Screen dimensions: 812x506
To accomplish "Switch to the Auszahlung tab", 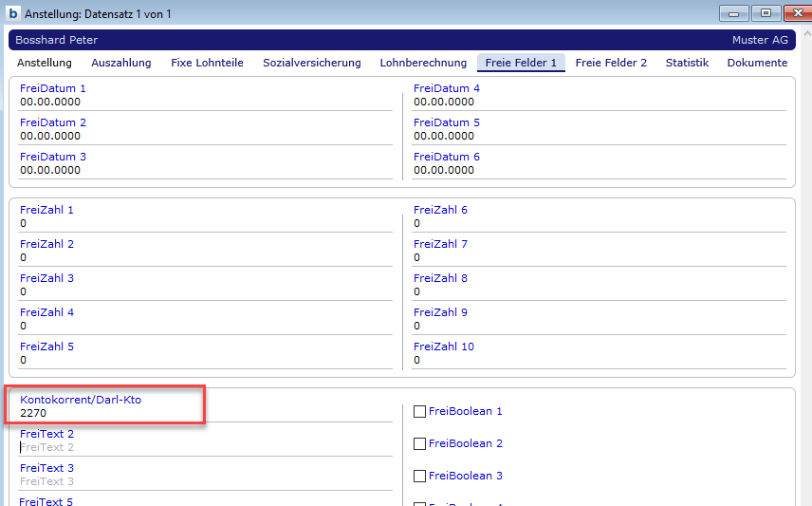I will [x=121, y=63].
